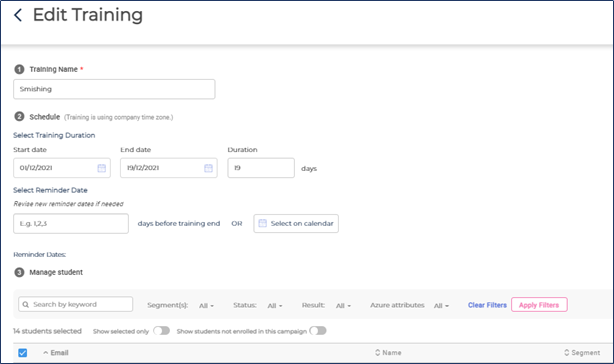Click the search magnifier icon in keyword box
This screenshot has height=364, width=614.
coord(26,305)
